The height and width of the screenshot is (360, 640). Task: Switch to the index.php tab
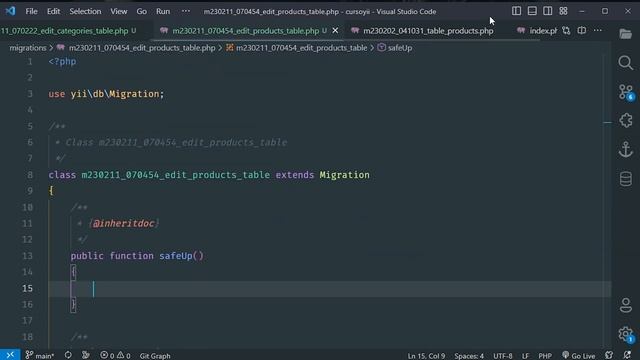pos(538,31)
